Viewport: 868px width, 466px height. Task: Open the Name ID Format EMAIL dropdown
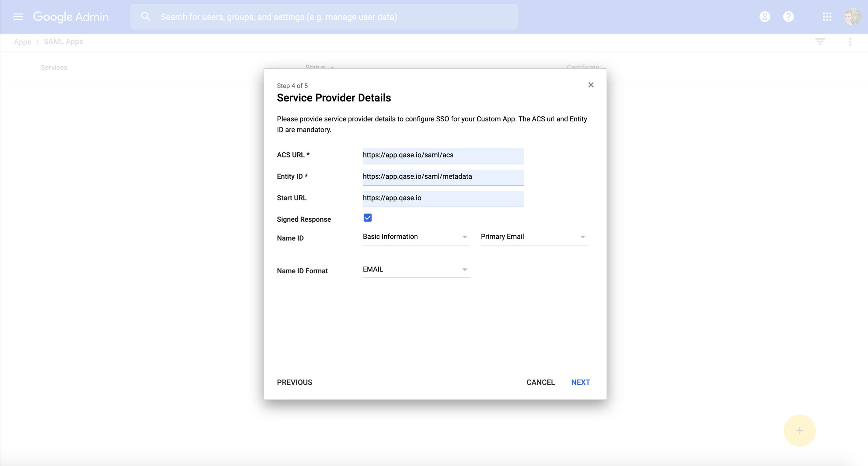coord(416,270)
